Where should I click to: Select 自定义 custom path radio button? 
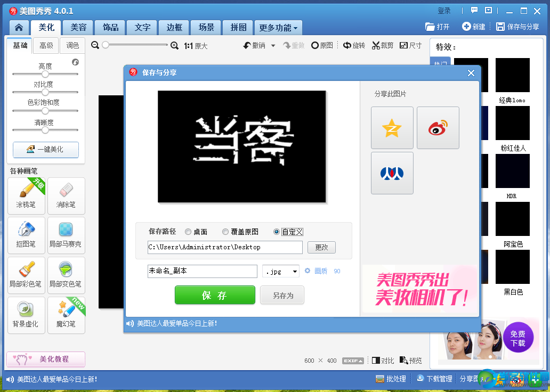277,232
